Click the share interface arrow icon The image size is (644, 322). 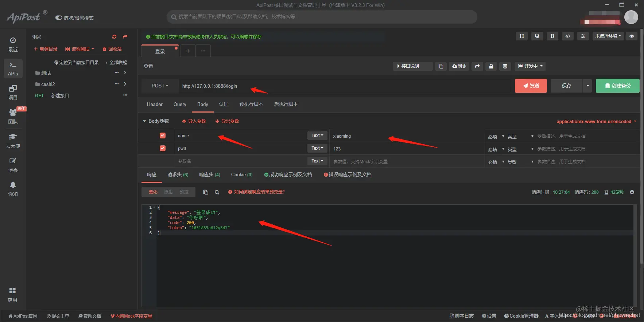[477, 66]
